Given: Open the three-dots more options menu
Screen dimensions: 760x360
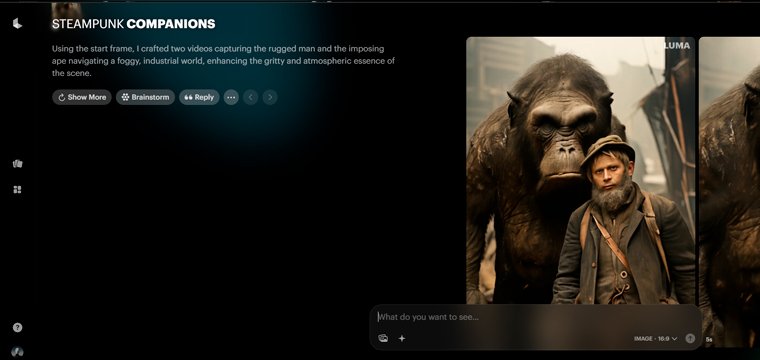Looking at the screenshot, I should pos(231,97).
